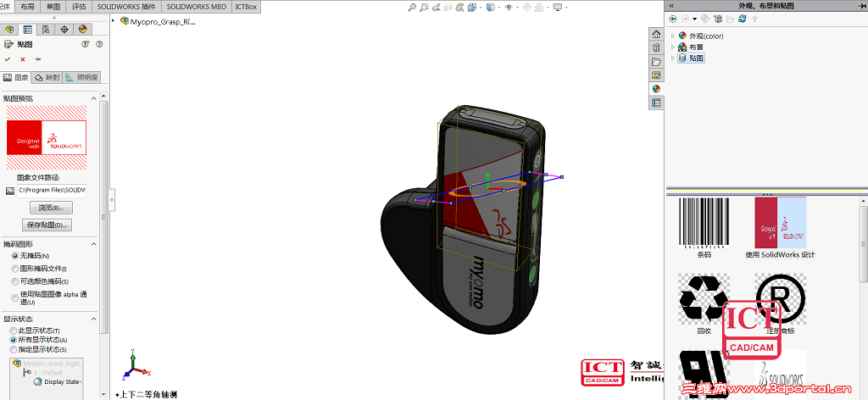Click the 保存贴图 button
Image resolution: width=868 pixels, height=400 pixels.
[47, 225]
